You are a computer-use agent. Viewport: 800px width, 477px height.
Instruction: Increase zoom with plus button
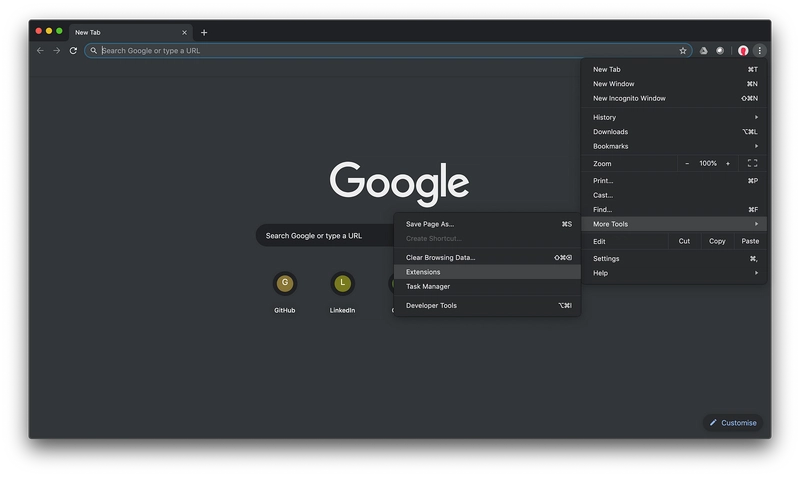tap(728, 163)
